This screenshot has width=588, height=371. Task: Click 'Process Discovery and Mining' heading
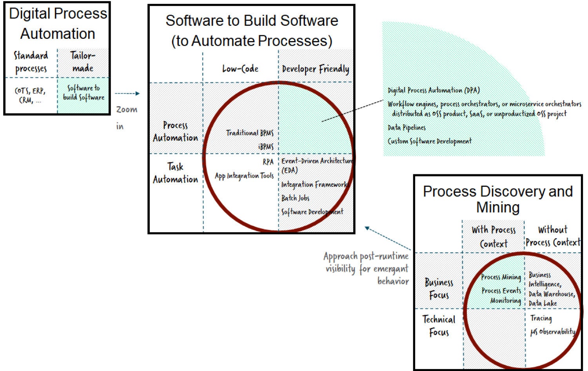pos(498,199)
